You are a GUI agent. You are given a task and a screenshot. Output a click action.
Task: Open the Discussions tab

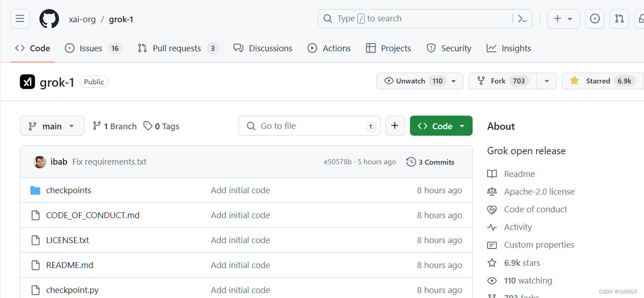(263, 48)
